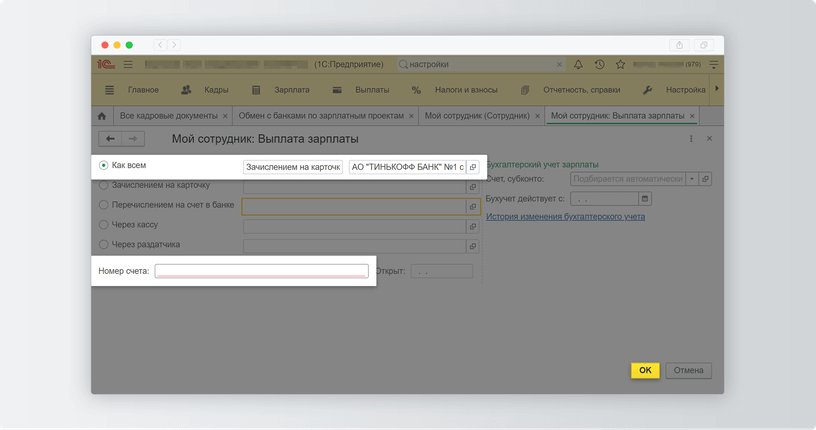The image size is (816, 430).
Task: Open История изменения бухгалтерского учета link
Action: (565, 217)
